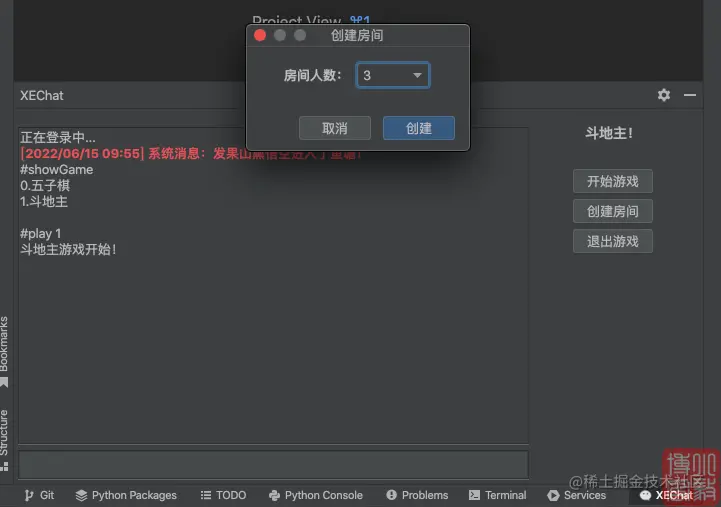Click the Git branch icon
The height and width of the screenshot is (507, 721).
pos(29,495)
